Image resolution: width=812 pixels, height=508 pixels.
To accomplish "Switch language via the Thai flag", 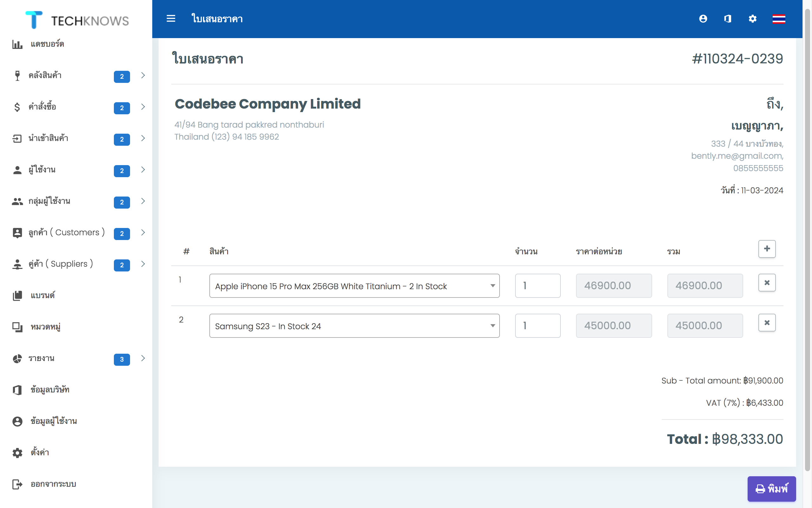I will [x=779, y=19].
